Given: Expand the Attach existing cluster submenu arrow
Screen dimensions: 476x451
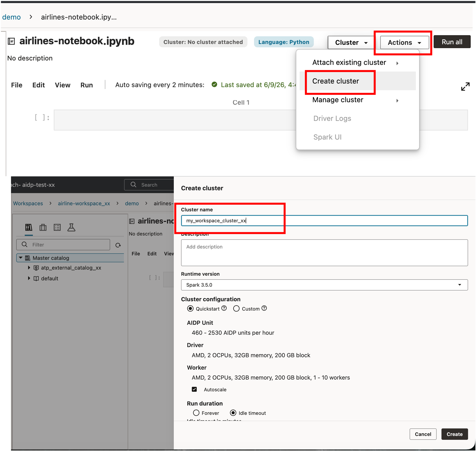Looking at the screenshot, I should pyautogui.click(x=397, y=63).
